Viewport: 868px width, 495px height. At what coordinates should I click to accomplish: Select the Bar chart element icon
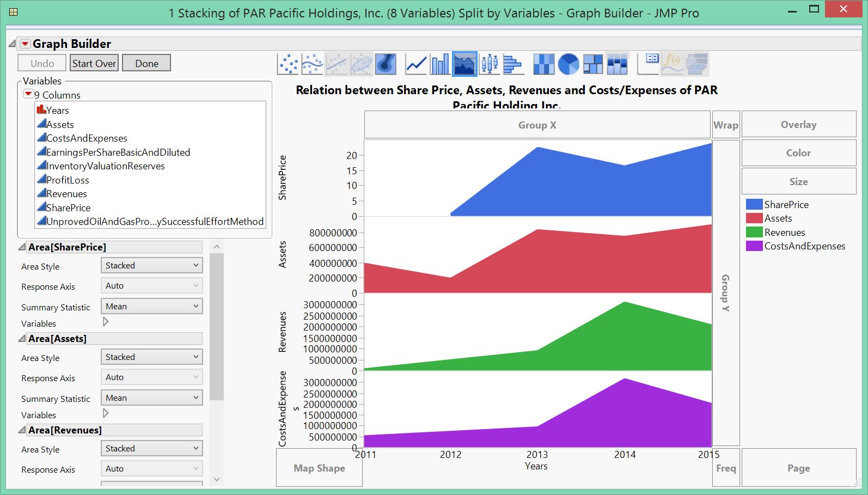click(440, 64)
